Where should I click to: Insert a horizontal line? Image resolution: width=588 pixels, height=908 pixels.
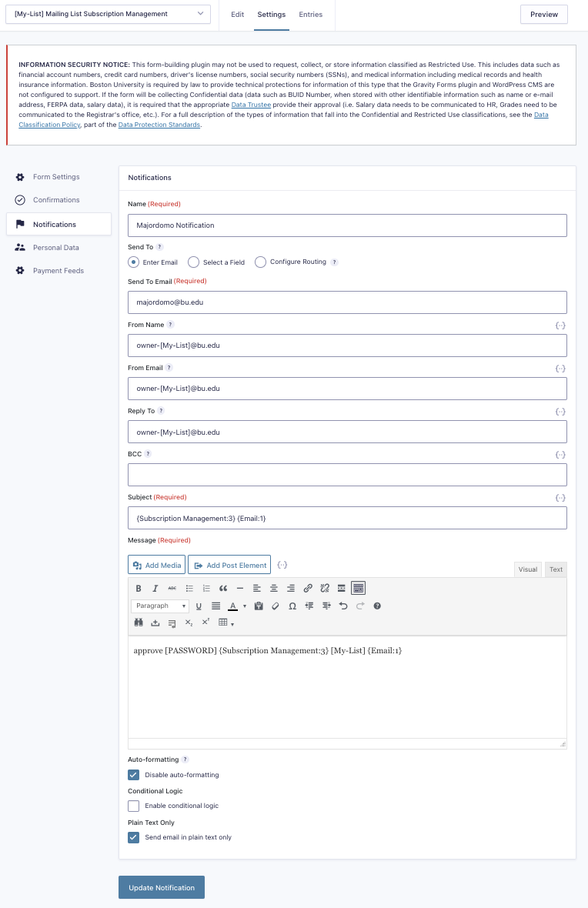tap(240, 589)
